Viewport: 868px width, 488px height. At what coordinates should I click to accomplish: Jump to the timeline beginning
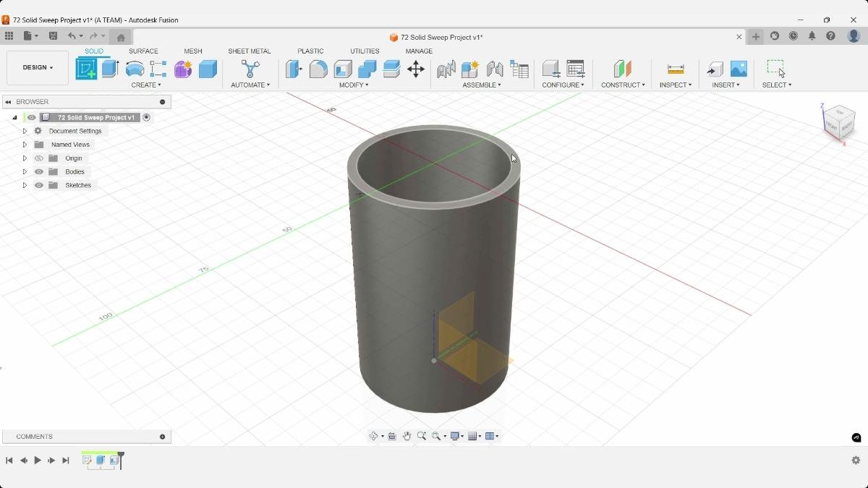[9, 461]
